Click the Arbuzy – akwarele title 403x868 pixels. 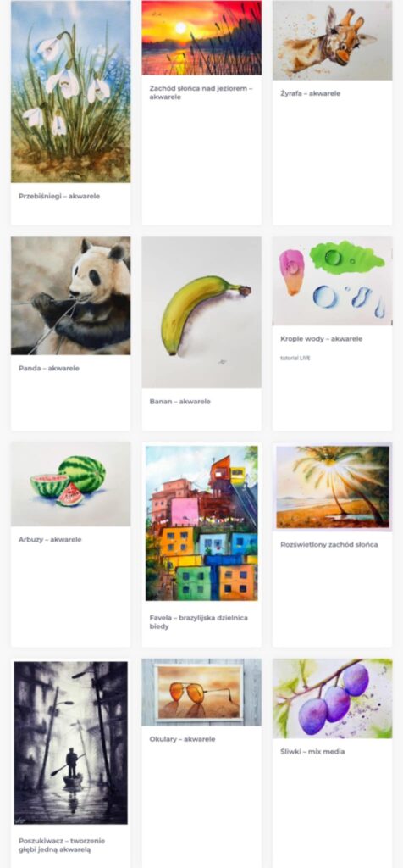click(x=50, y=539)
